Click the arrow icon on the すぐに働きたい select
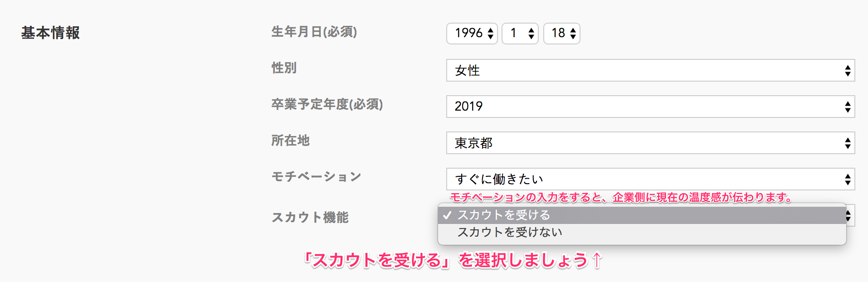868x282 pixels. tap(848, 179)
